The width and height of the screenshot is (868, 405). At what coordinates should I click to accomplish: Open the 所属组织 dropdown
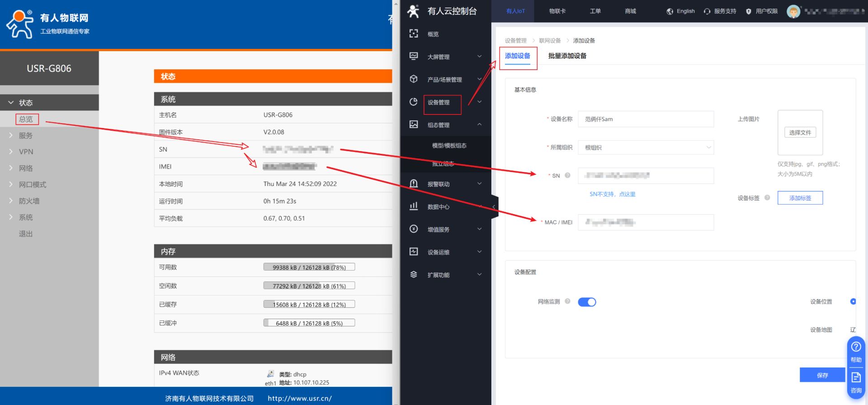(x=646, y=148)
